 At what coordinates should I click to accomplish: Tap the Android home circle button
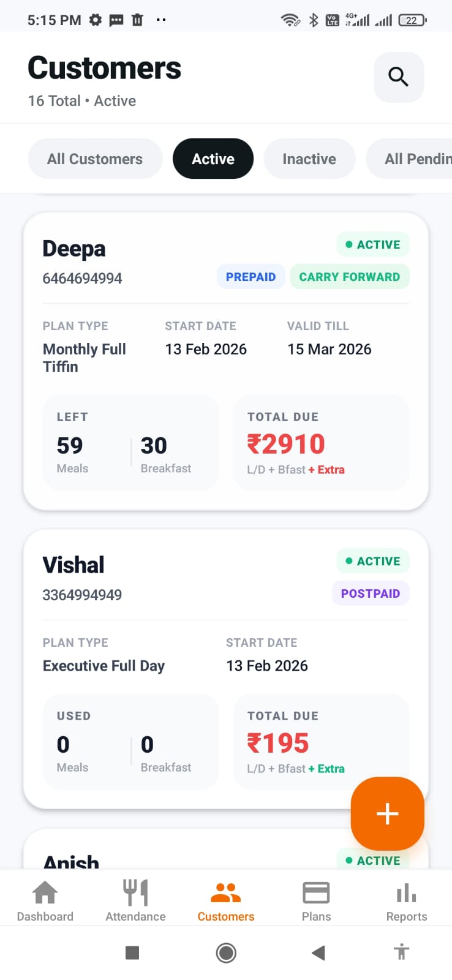226,952
